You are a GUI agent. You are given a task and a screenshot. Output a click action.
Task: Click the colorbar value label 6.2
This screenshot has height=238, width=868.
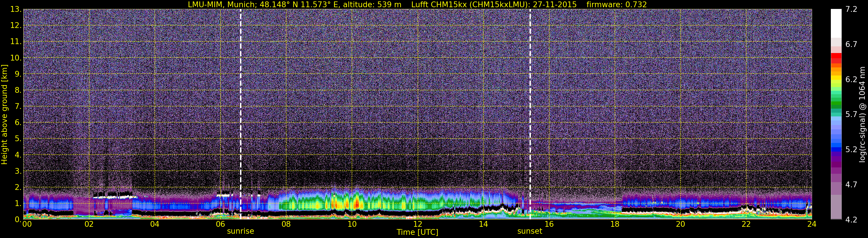click(852, 80)
